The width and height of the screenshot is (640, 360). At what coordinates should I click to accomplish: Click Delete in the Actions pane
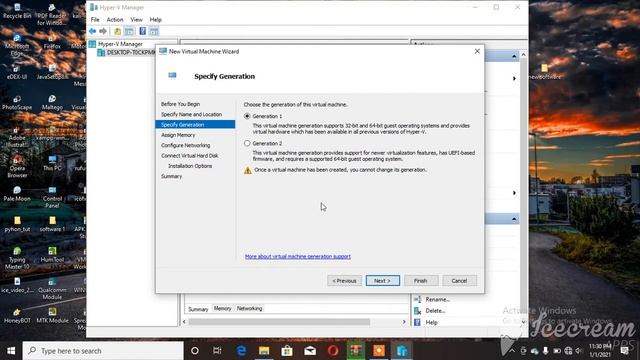pos(435,311)
